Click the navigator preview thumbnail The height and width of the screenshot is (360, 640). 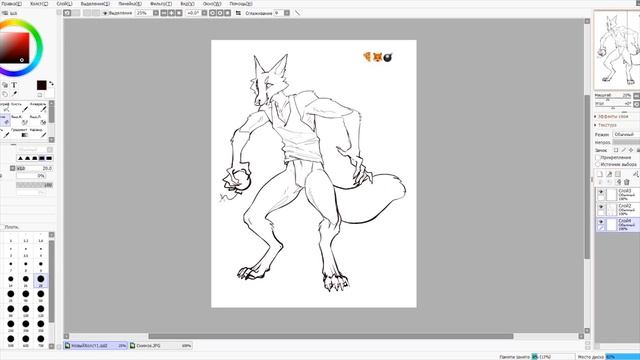click(617, 50)
